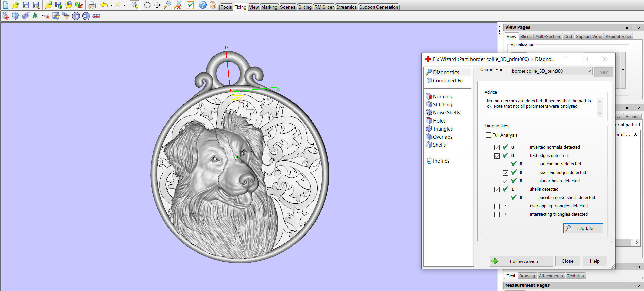Click the Save project as icon
644x291 pixels.
click(x=36, y=5)
